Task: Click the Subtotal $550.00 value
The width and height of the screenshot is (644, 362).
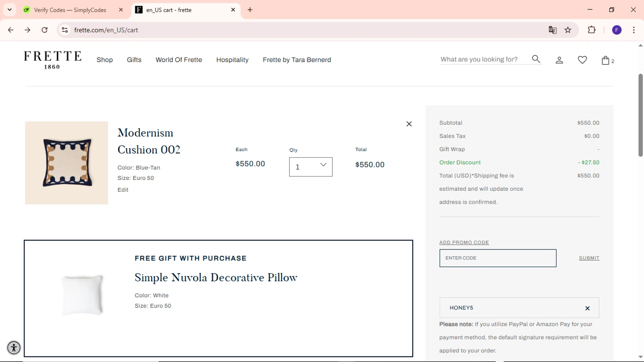Action: coord(588,123)
